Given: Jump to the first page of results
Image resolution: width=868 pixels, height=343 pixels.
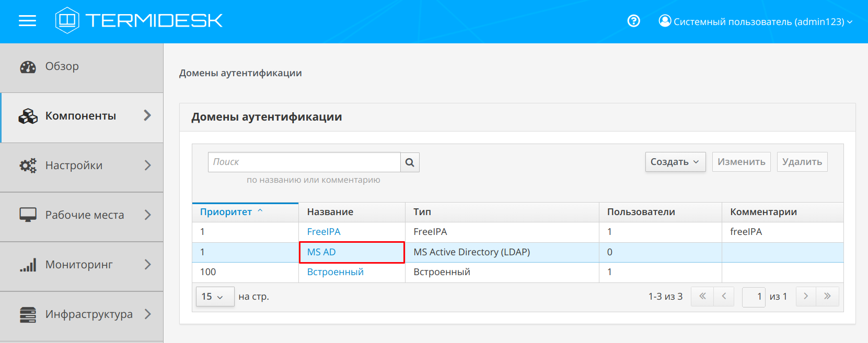Looking at the screenshot, I should click(702, 297).
